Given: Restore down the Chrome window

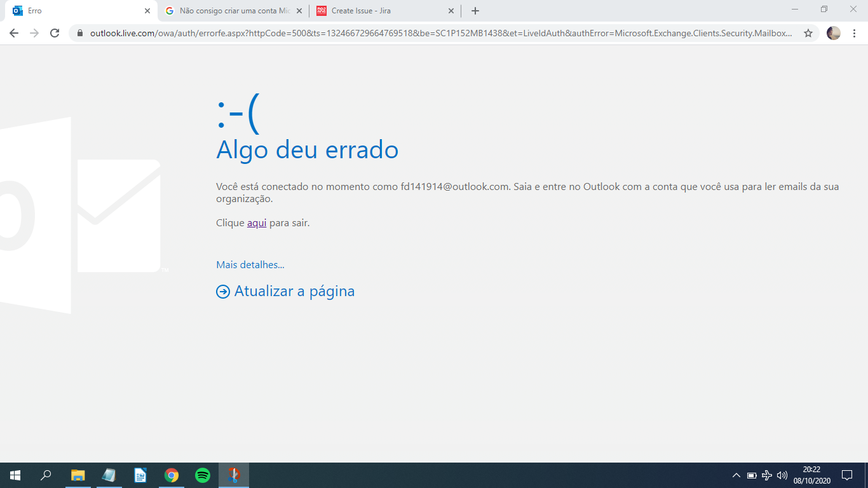Looking at the screenshot, I should pos(824,10).
